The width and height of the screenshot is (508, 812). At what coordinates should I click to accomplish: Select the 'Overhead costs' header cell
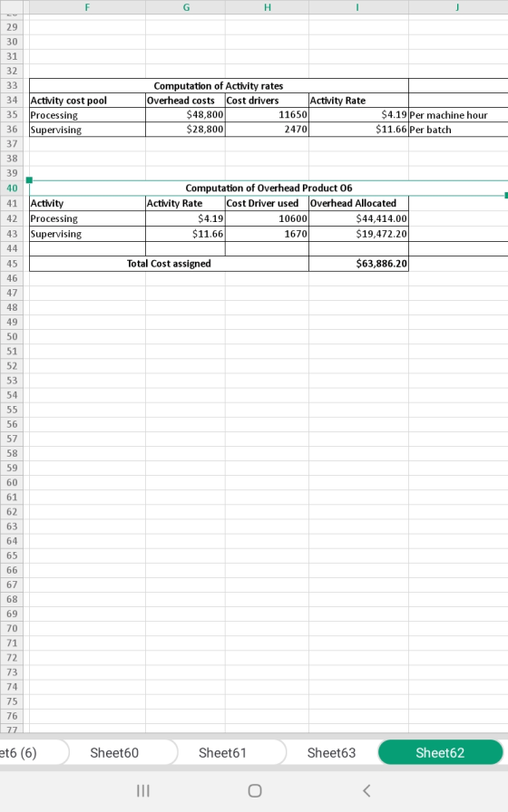(186, 101)
